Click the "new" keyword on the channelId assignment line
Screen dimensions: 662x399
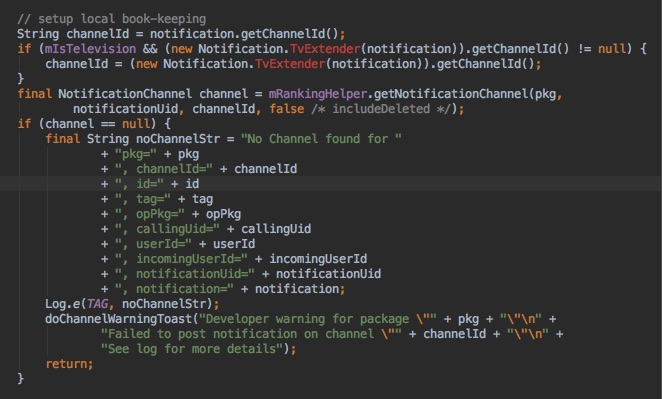point(147,64)
